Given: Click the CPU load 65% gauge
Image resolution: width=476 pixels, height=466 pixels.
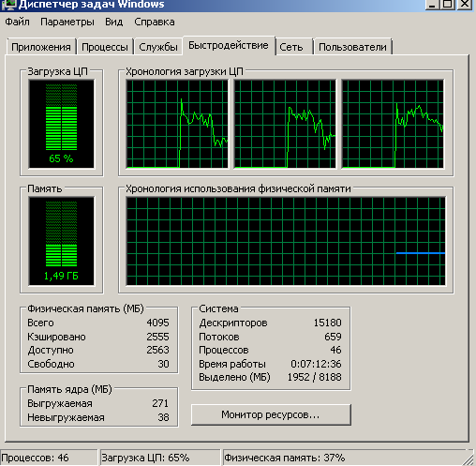Looking at the screenshot, I should pos(61,124).
